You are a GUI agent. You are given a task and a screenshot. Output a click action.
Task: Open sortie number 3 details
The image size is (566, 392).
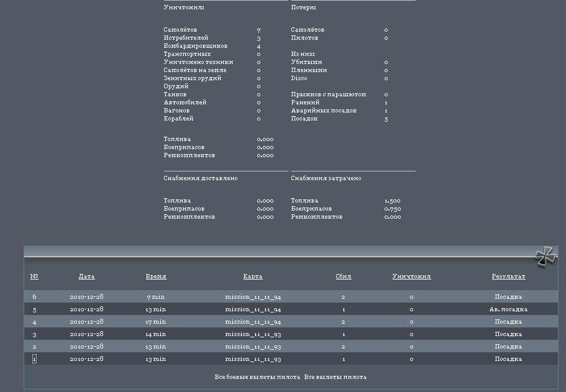click(34, 334)
